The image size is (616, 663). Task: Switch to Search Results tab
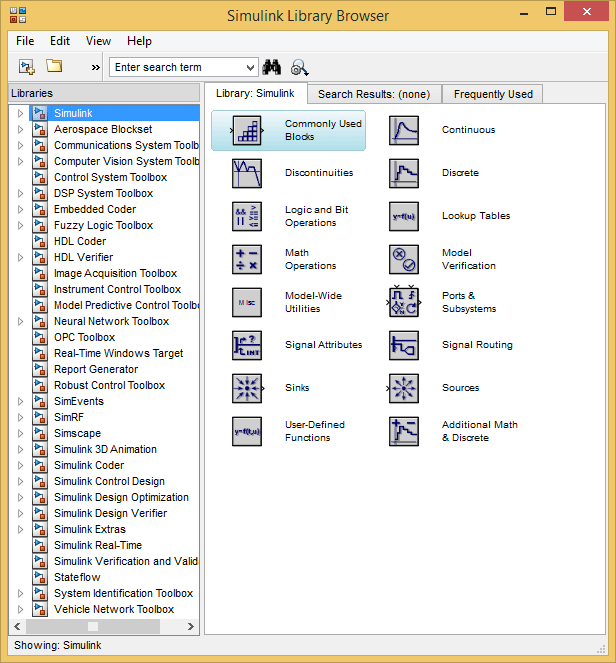[374, 94]
